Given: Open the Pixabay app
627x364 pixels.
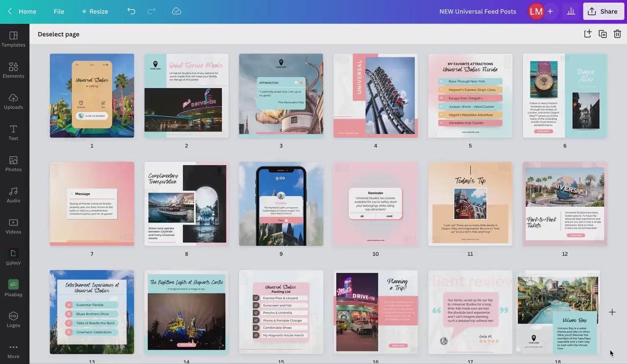Looking at the screenshot, I should click(x=13, y=288).
